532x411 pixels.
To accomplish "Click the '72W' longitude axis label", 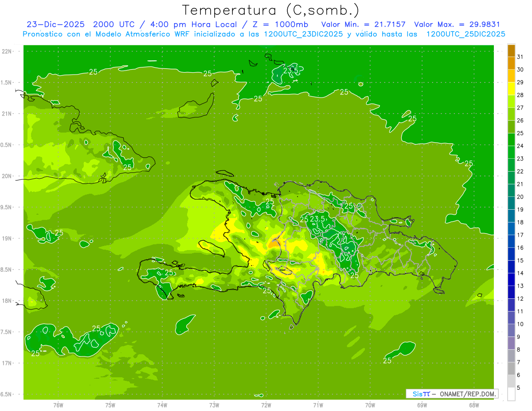I will coord(266,405).
